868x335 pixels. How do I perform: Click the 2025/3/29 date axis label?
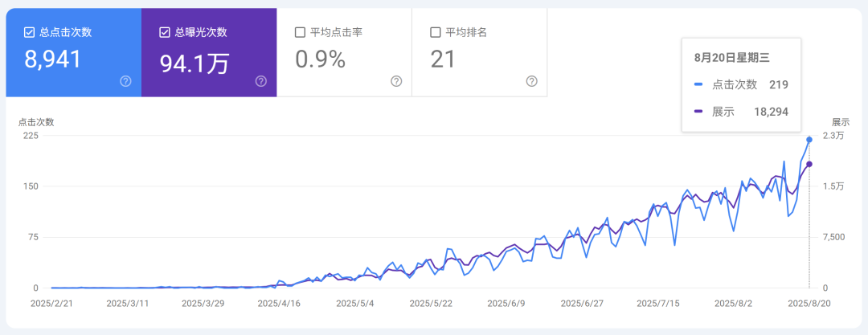[x=203, y=304]
